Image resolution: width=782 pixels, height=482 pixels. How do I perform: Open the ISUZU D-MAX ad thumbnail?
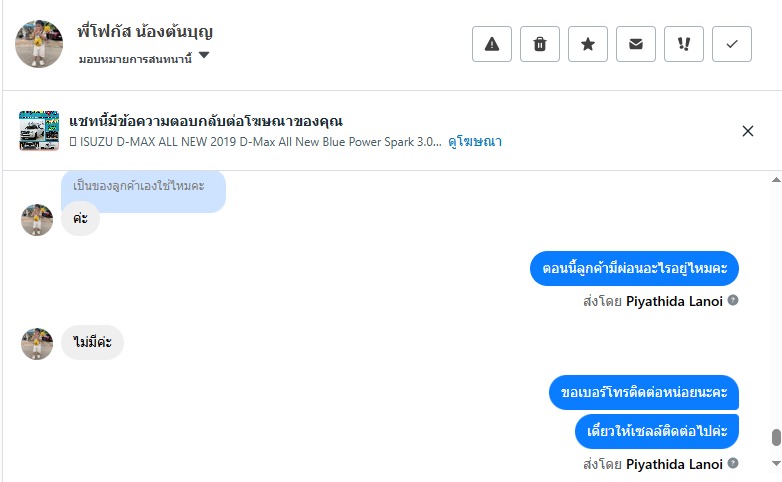(x=39, y=131)
